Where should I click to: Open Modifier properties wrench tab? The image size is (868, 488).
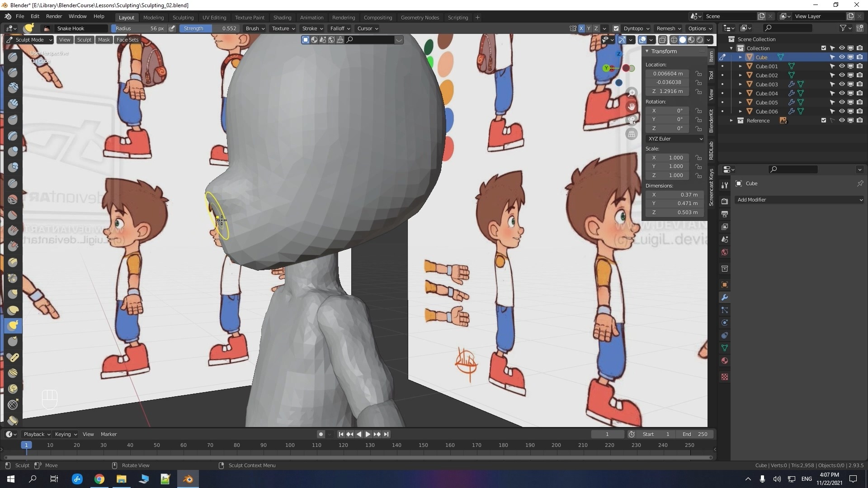pyautogui.click(x=725, y=297)
